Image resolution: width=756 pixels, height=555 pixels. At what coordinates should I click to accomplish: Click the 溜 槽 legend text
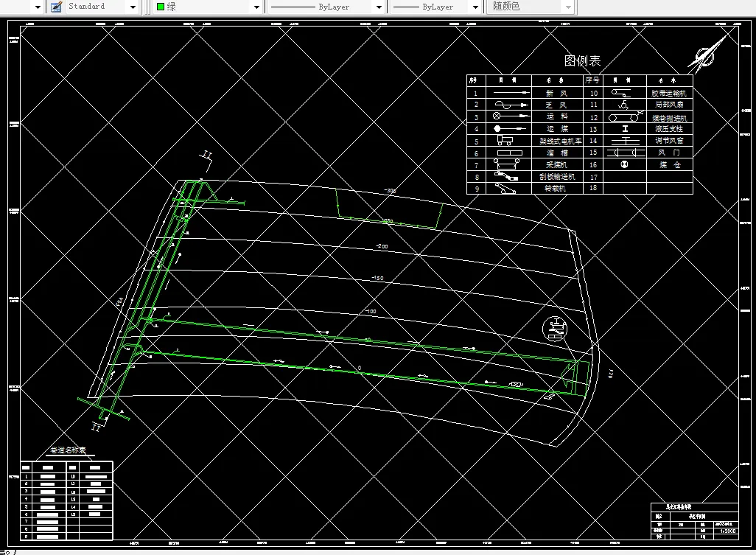pos(557,153)
